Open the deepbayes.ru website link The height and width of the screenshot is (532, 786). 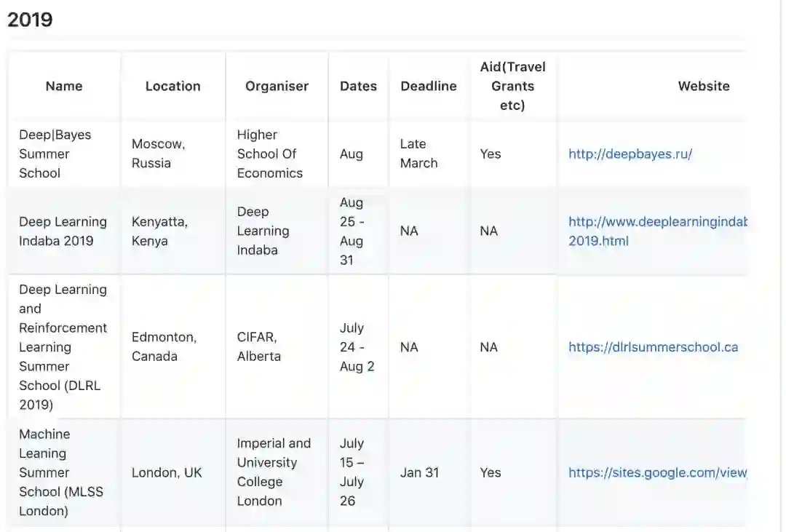pos(630,154)
